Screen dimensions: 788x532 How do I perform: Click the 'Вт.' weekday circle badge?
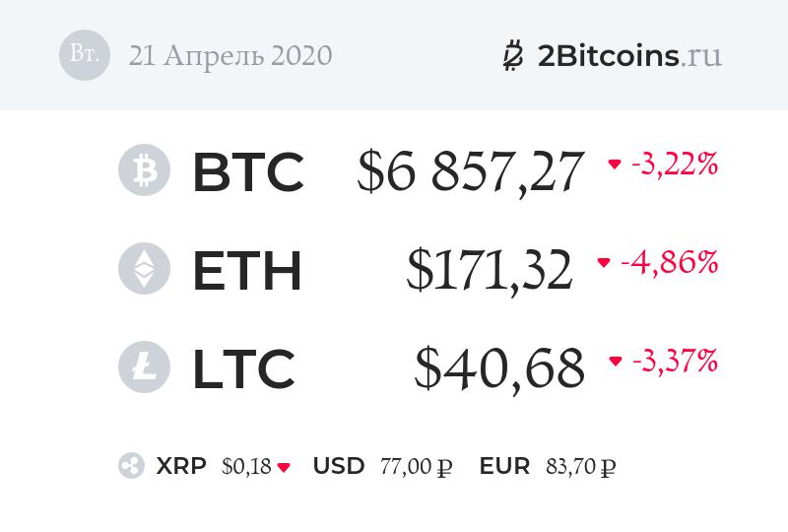point(85,54)
